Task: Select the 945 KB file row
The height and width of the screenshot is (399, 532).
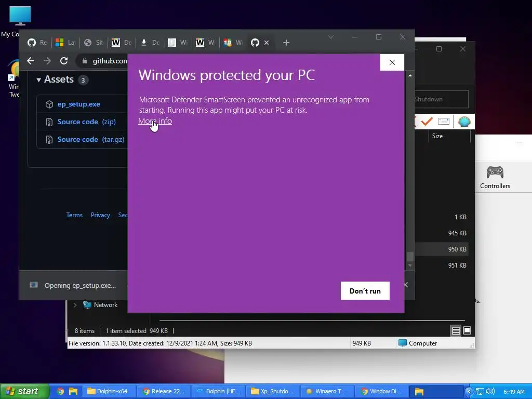Action: pyautogui.click(x=442, y=233)
